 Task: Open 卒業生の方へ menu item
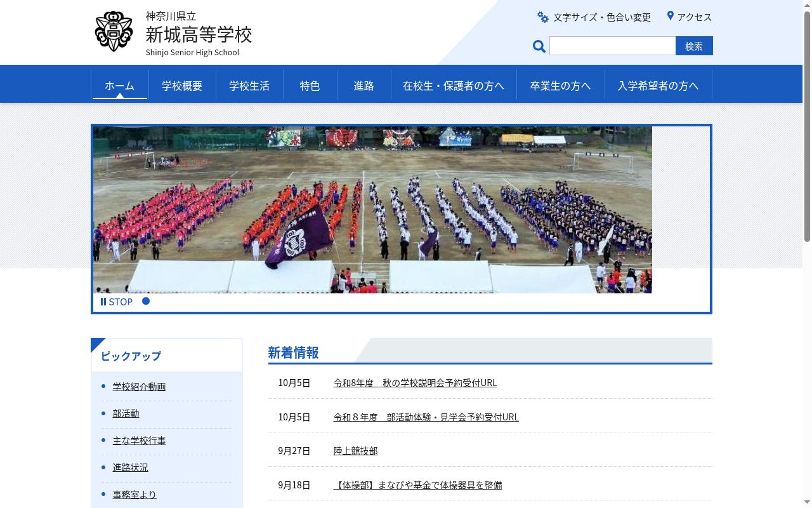point(560,85)
